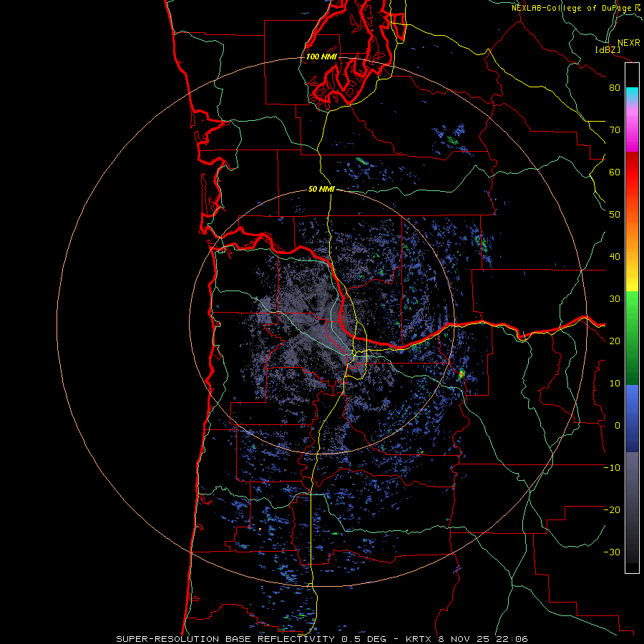Select the 0 value on the dBZ scale
Viewport: 644px width, 644px height.
click(x=618, y=426)
